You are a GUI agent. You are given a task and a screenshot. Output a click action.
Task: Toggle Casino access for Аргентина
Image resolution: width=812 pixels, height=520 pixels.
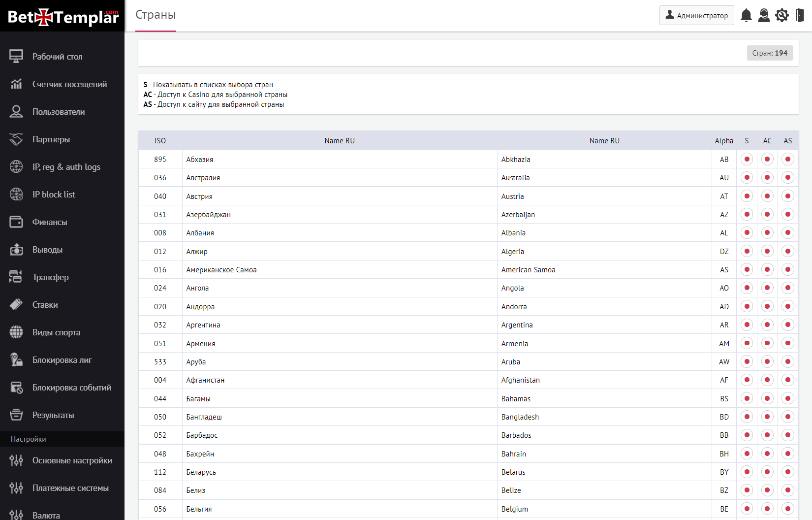[x=767, y=325]
